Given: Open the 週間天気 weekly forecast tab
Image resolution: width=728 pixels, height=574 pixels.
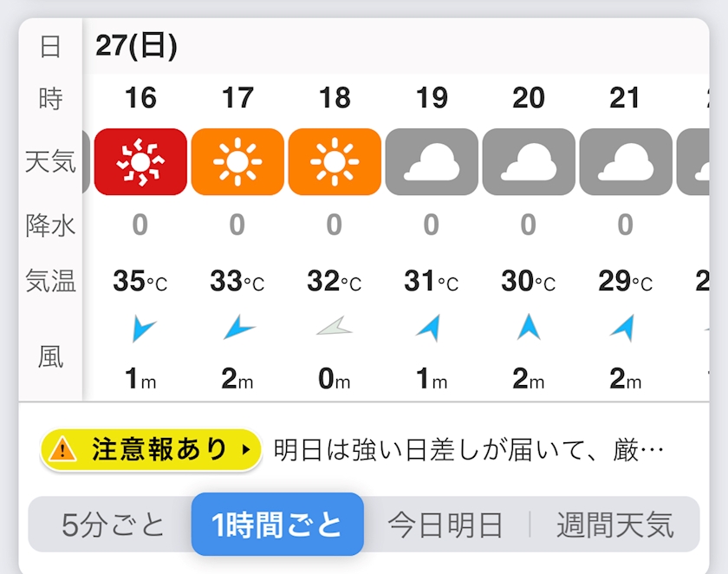Looking at the screenshot, I should (614, 525).
